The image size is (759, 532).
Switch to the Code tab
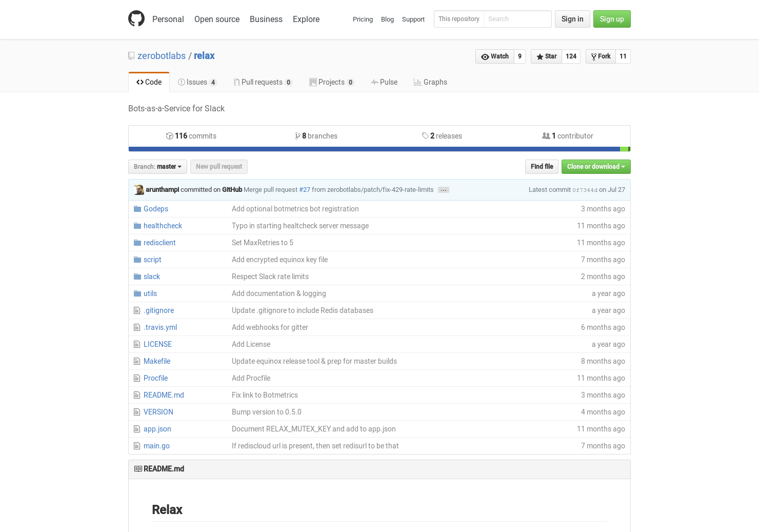(149, 82)
